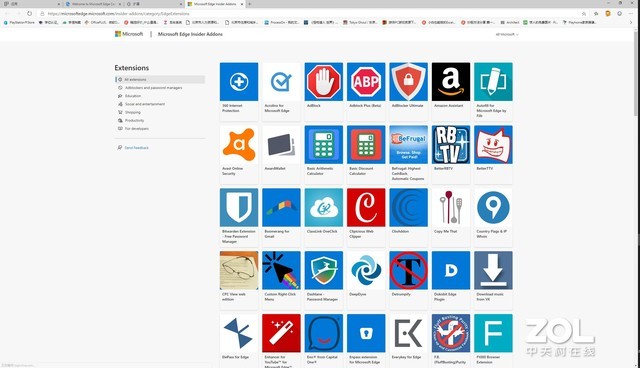Open Avast Online Security extension

tap(239, 154)
